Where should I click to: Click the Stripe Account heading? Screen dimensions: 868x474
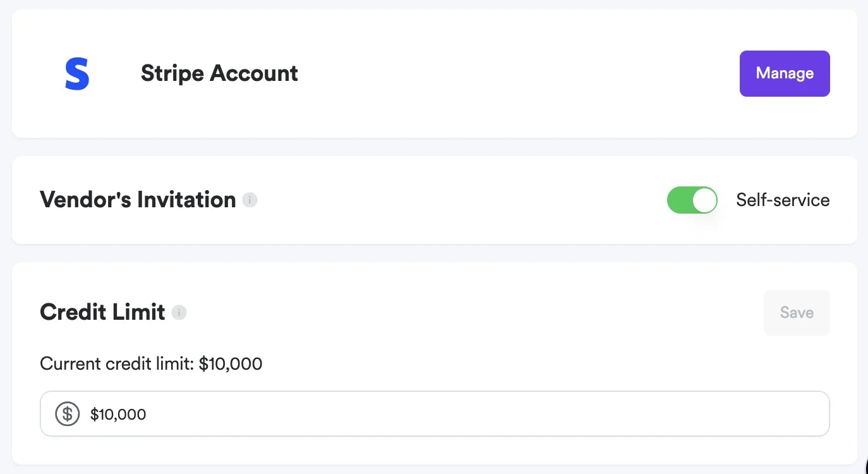click(219, 73)
